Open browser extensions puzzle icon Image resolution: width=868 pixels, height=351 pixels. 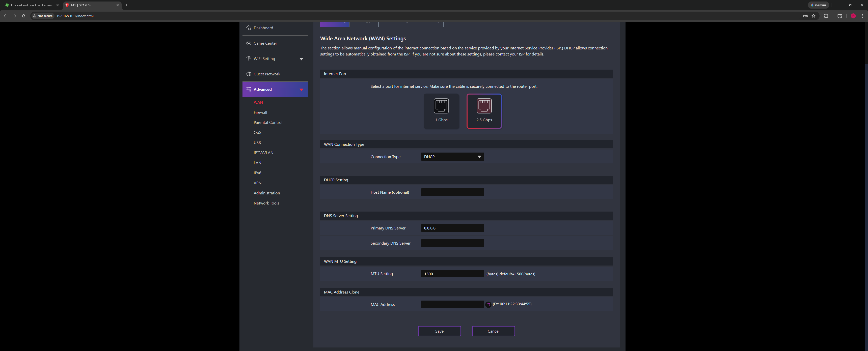tap(826, 16)
